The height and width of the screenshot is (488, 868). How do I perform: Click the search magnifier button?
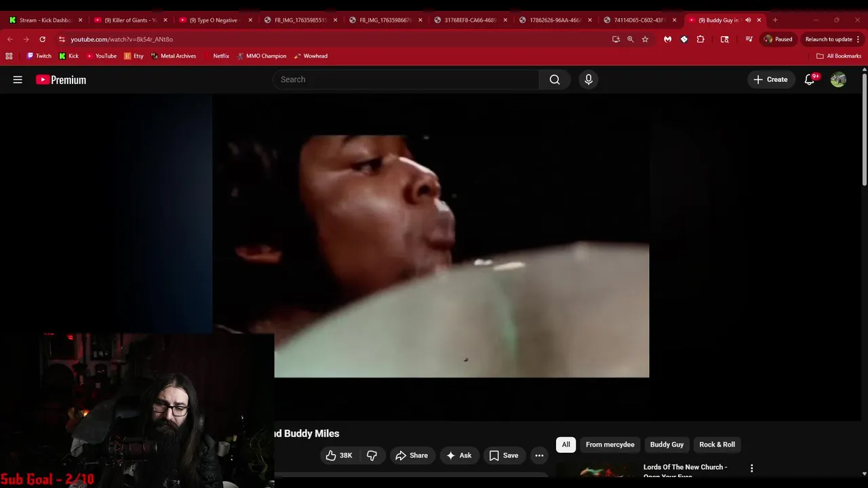click(x=555, y=79)
